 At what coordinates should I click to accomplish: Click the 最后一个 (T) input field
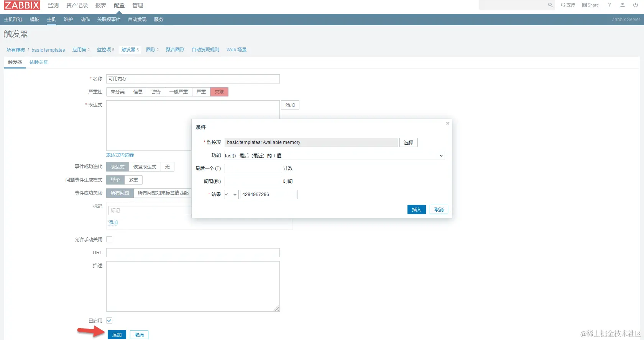coord(253,168)
